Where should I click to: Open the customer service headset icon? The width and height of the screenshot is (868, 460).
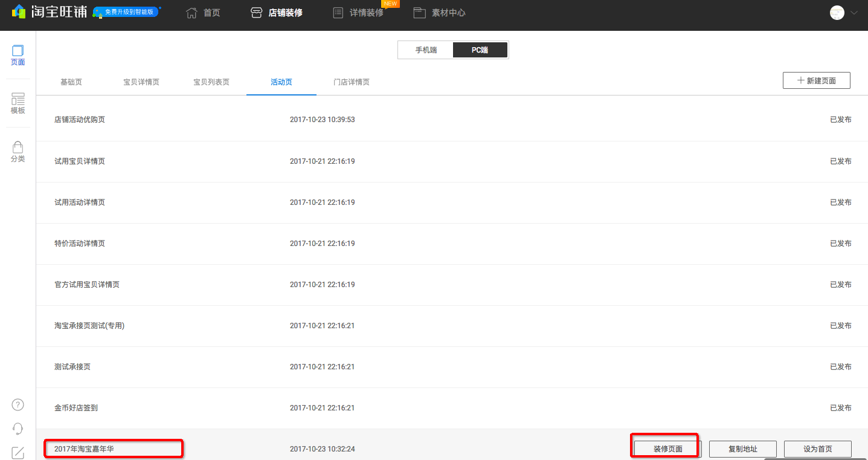click(18, 429)
